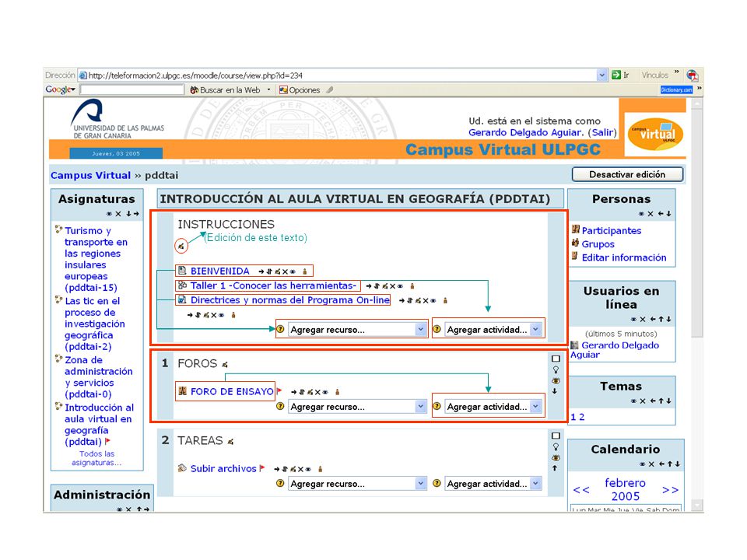Move Temas block up with arrow icon

pos(661,401)
